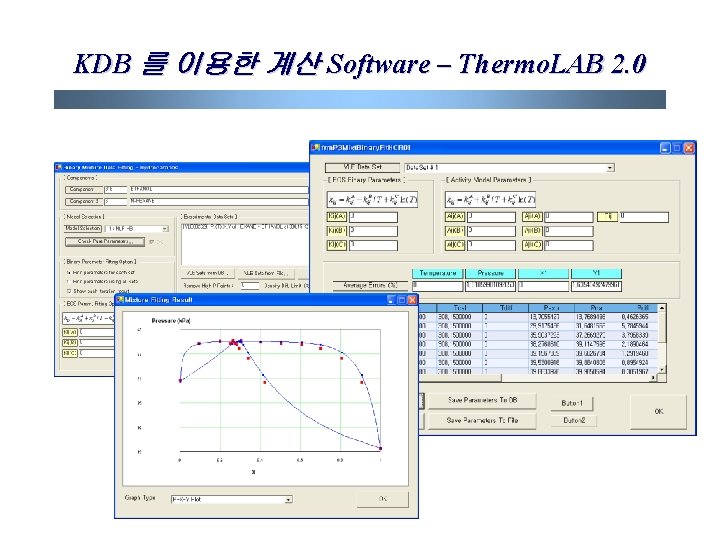Minimize the frmP3MixtBinaryFit window
The height and width of the screenshot is (540, 720).
tap(665, 148)
